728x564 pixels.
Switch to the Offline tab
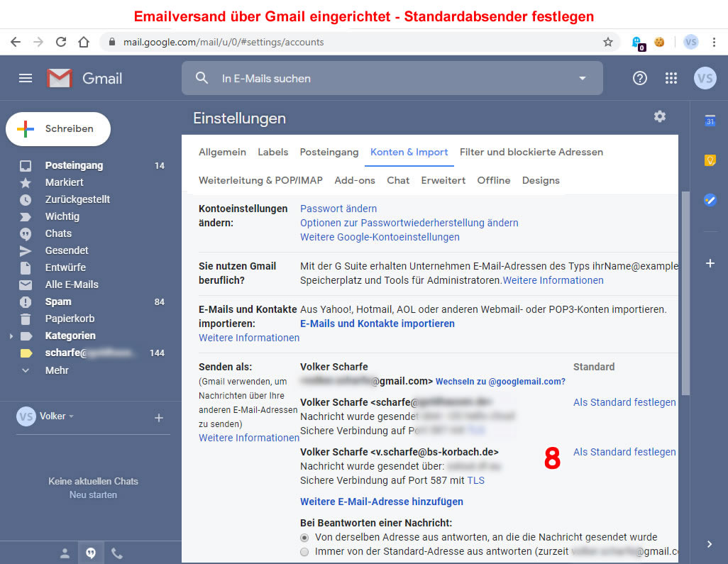[494, 180]
